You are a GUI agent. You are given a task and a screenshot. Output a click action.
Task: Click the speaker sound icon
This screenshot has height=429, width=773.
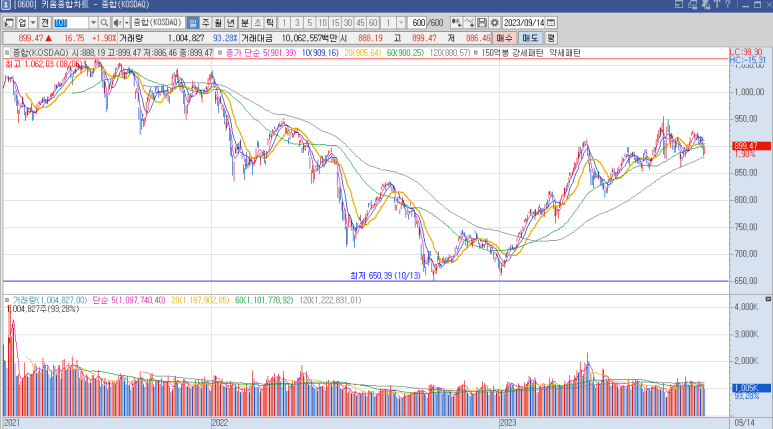[117, 23]
